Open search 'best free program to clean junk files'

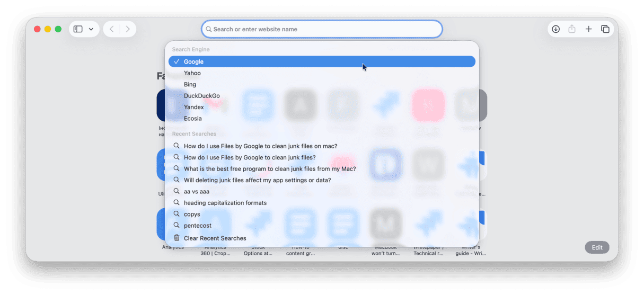point(322,168)
